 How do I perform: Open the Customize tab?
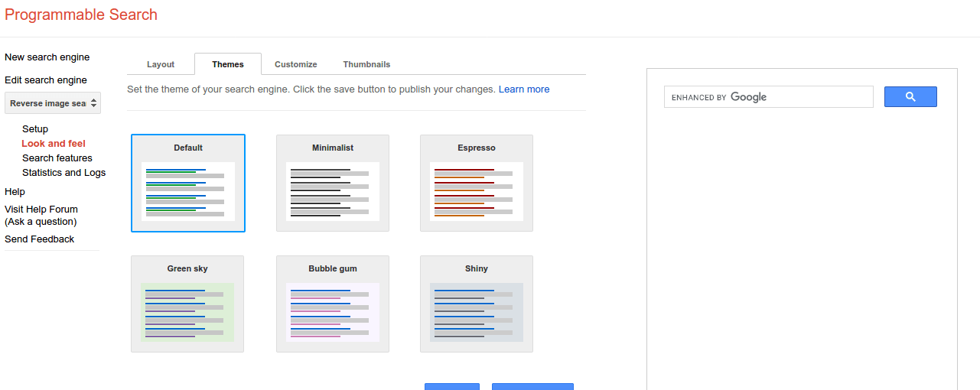(296, 64)
